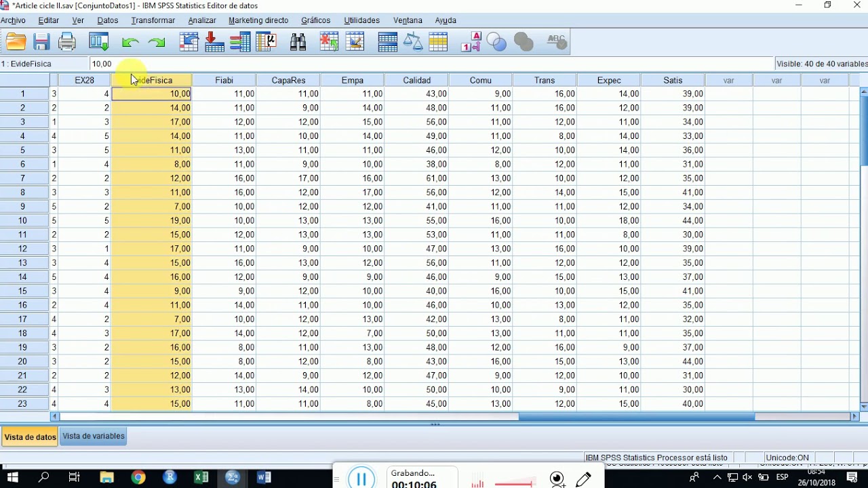Viewport: 868px width, 488px height.
Task: Run descriptive statistics icon
Action: [x=267, y=42]
